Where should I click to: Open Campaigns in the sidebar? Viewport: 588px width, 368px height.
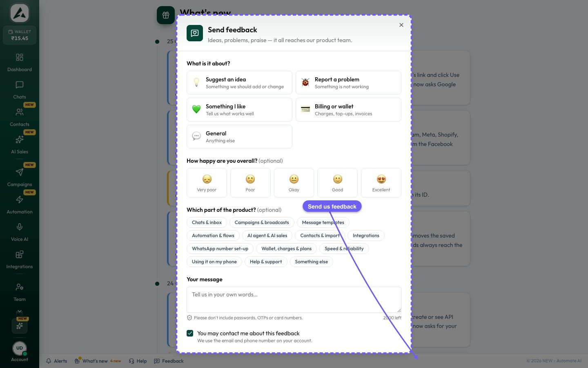point(20,177)
